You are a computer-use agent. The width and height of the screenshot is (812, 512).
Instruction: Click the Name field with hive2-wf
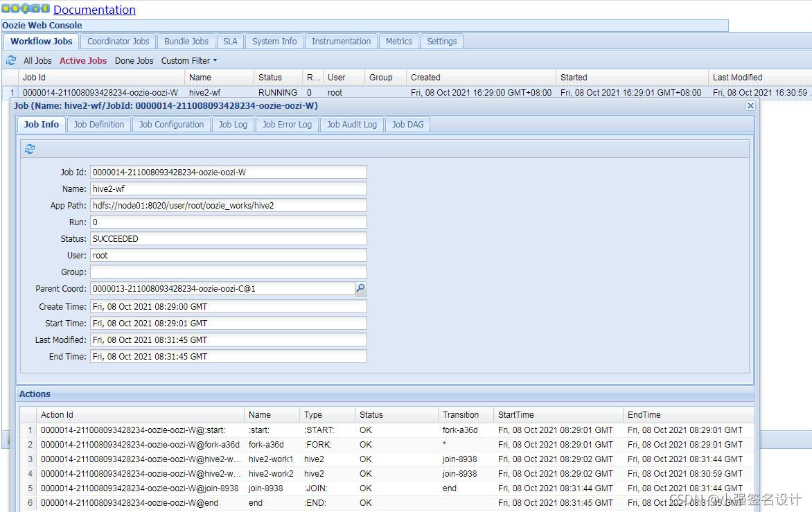(x=229, y=189)
